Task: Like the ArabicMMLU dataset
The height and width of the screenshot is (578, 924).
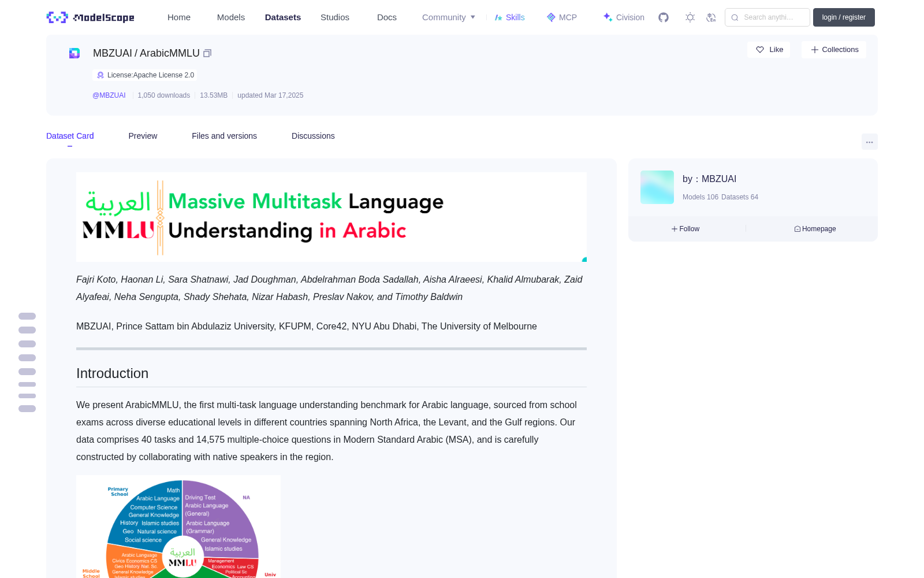Action: click(x=769, y=50)
